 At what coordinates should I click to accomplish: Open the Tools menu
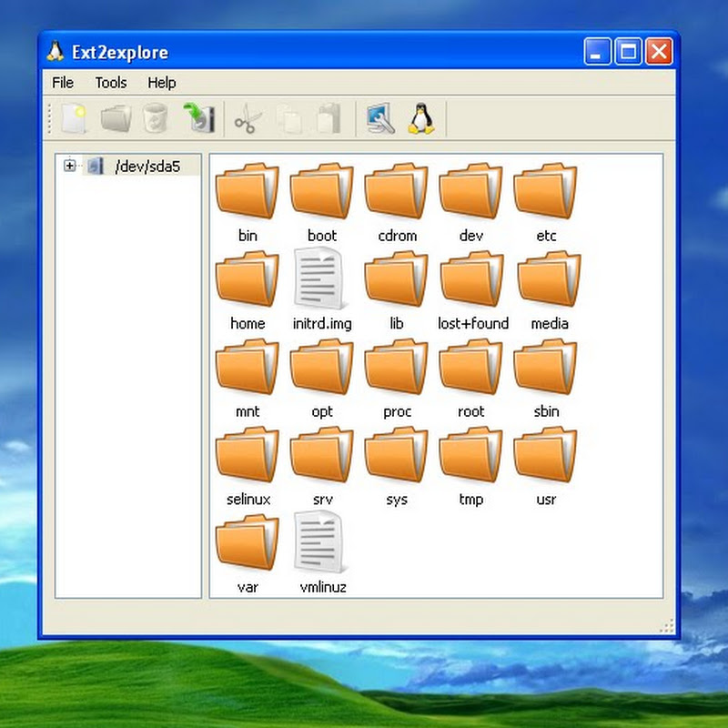(x=111, y=83)
